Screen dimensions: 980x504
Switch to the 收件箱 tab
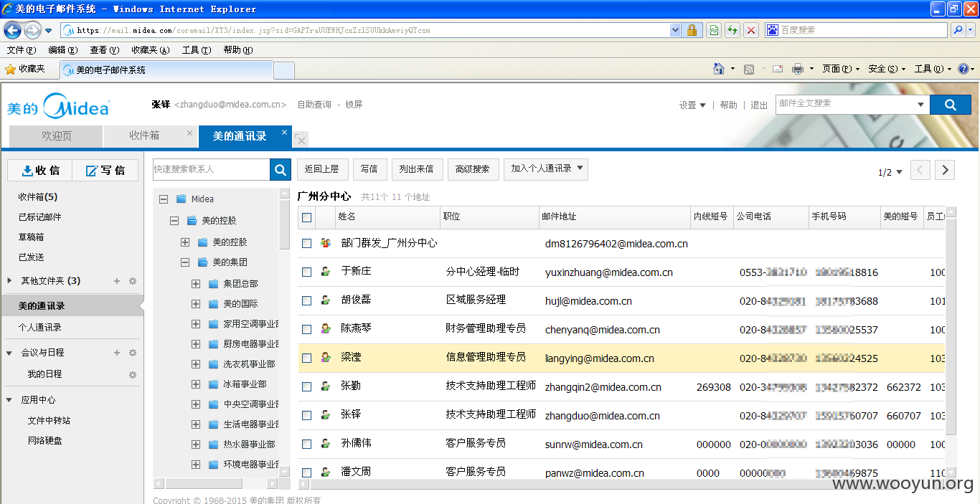150,136
